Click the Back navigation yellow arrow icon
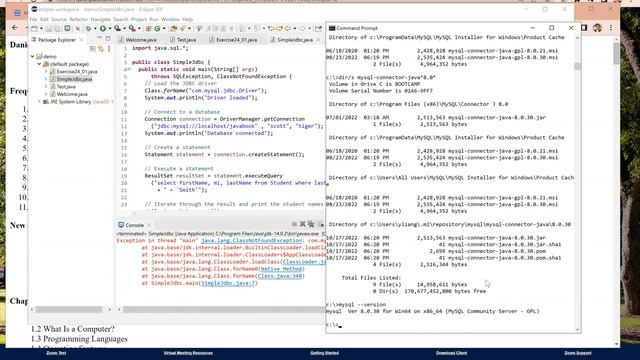This screenshot has height=360, width=640. 288,29
